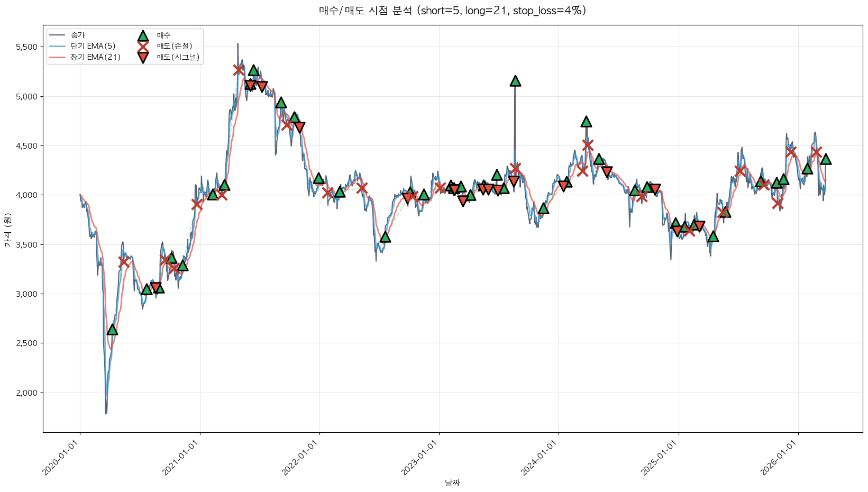Image resolution: width=868 pixels, height=492 pixels.
Task: Click the 매도(시그널) legend label
Action: pos(178,57)
